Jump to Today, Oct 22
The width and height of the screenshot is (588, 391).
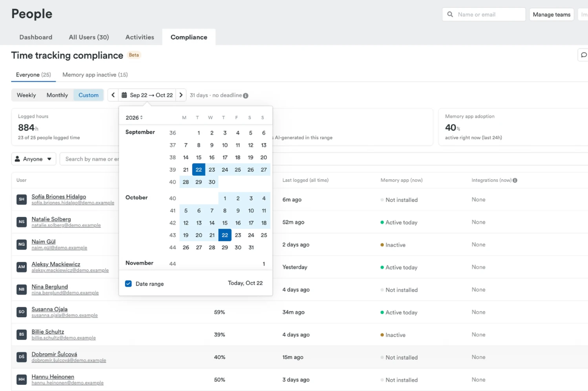pos(245,283)
